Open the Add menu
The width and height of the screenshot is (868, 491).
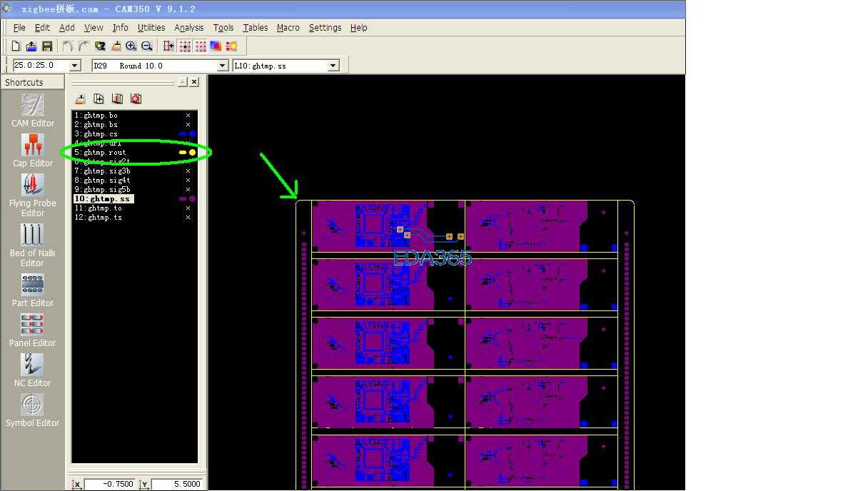66,27
